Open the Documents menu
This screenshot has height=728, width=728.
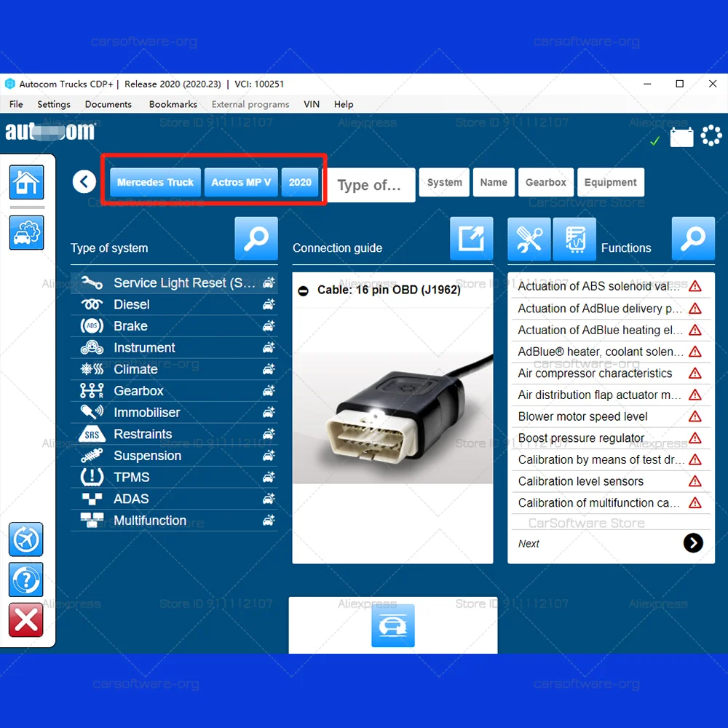click(108, 104)
